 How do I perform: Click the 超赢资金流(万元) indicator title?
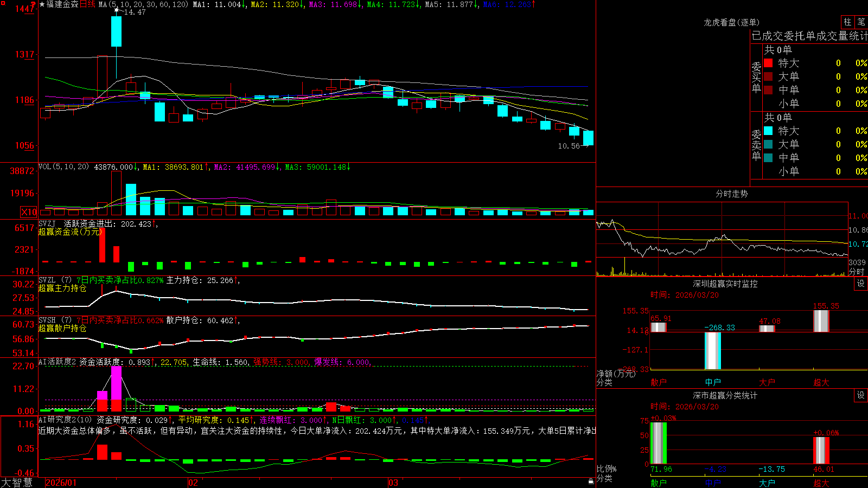tap(70, 232)
